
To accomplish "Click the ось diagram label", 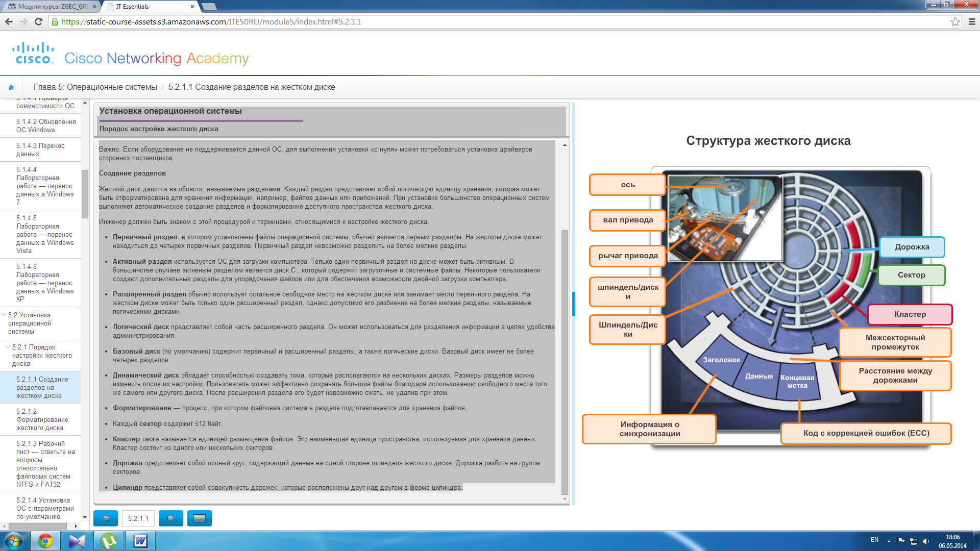I will pos(628,185).
